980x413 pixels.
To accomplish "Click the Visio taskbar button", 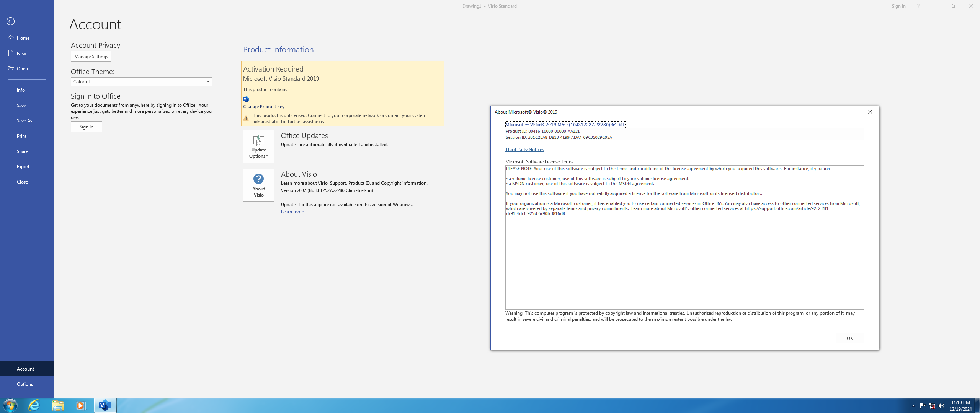I will click(x=105, y=405).
